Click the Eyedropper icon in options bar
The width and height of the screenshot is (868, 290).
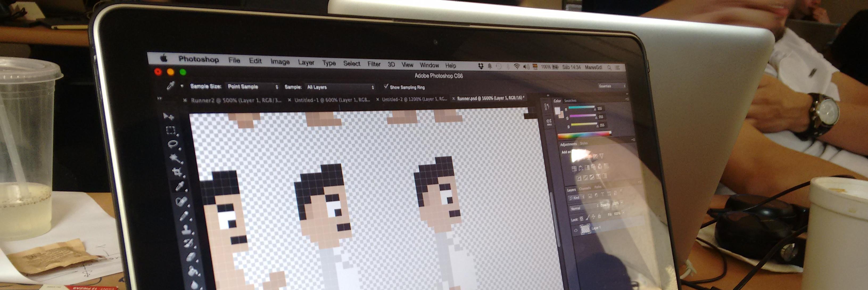tap(171, 86)
